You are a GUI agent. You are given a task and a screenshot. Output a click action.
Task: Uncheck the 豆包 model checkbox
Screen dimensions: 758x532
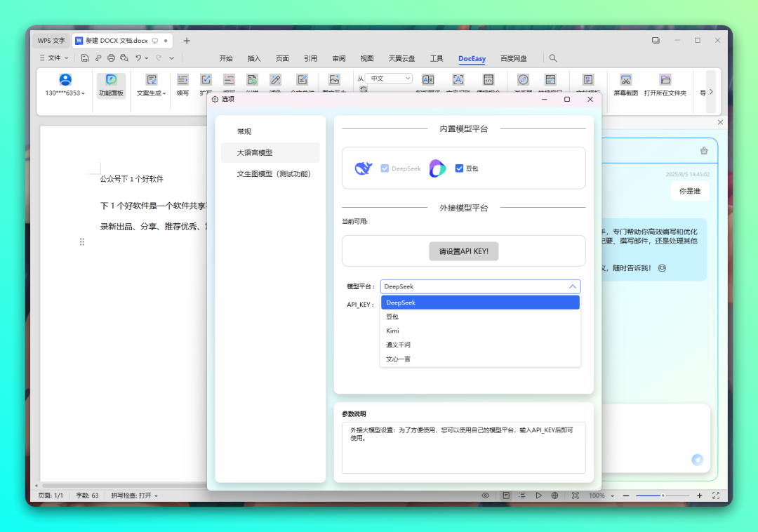click(459, 168)
